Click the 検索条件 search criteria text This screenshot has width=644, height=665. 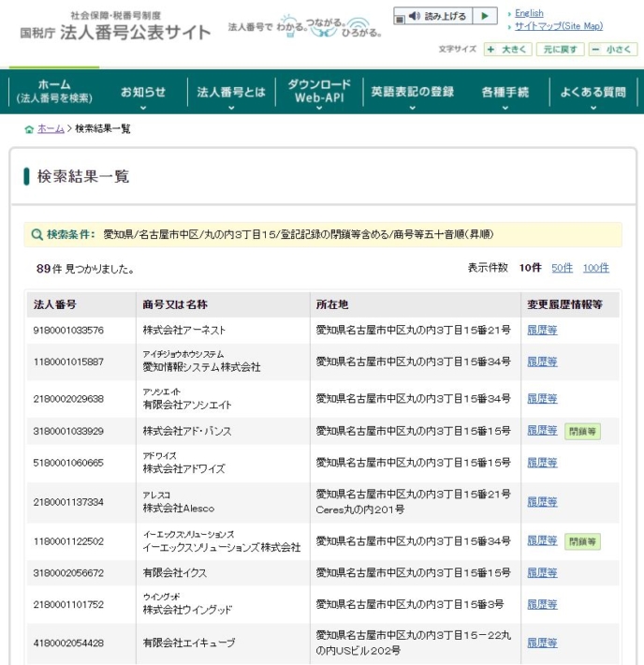(298, 234)
